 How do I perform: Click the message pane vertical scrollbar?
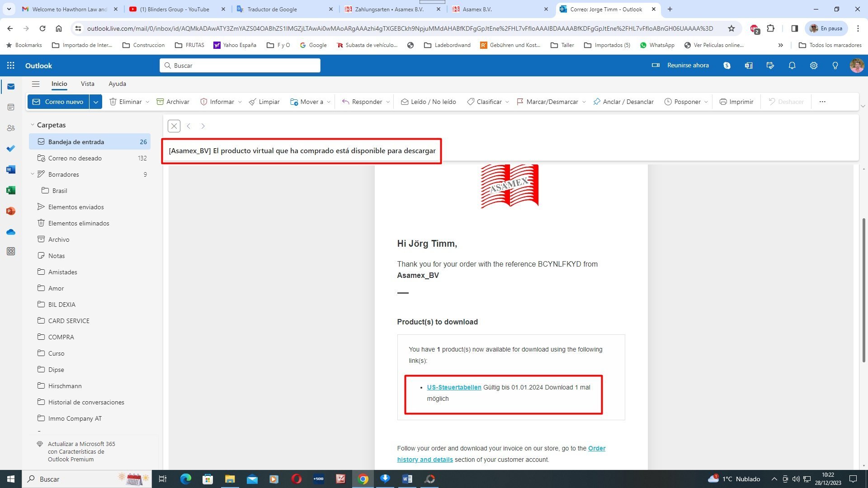864,289
